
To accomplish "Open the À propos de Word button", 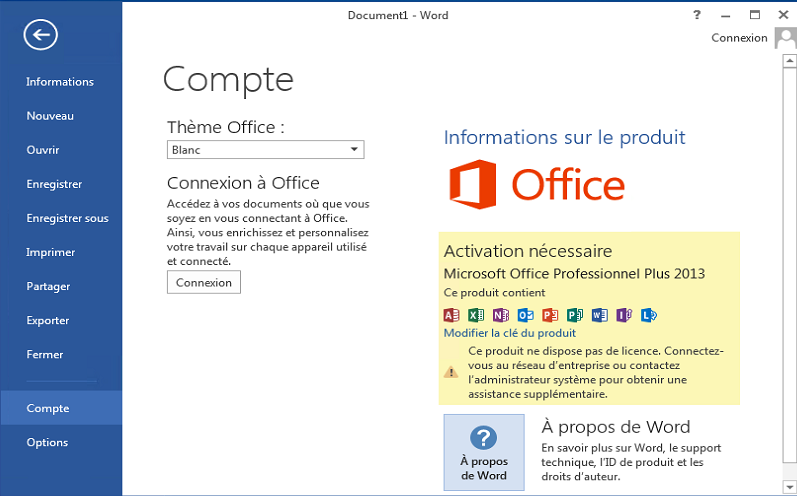I will click(x=484, y=452).
